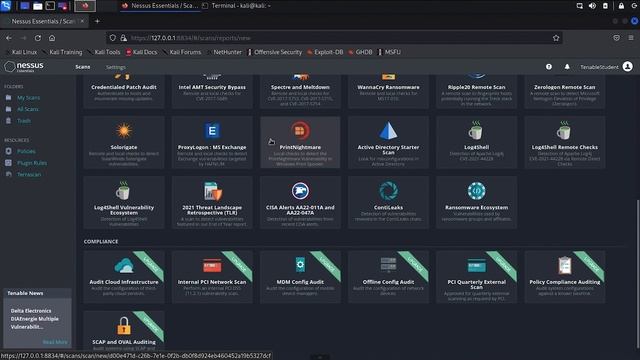Open the All Scans folder

pos(28,109)
